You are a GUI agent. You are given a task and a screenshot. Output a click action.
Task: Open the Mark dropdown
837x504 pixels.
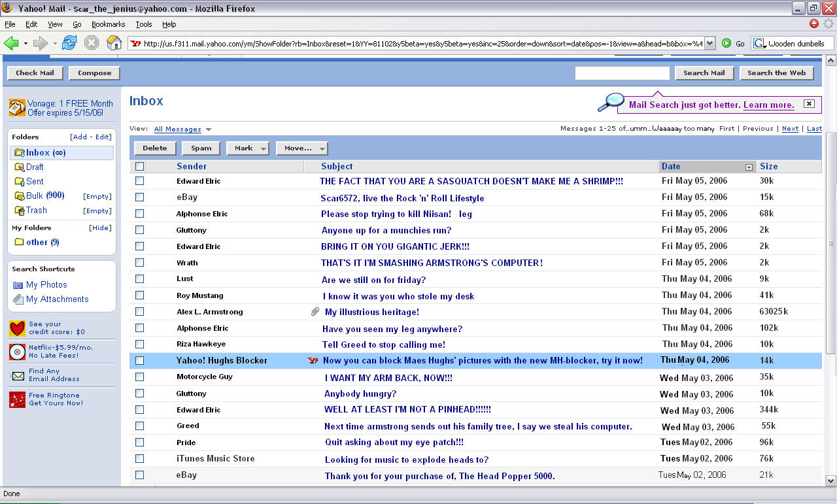click(x=247, y=148)
